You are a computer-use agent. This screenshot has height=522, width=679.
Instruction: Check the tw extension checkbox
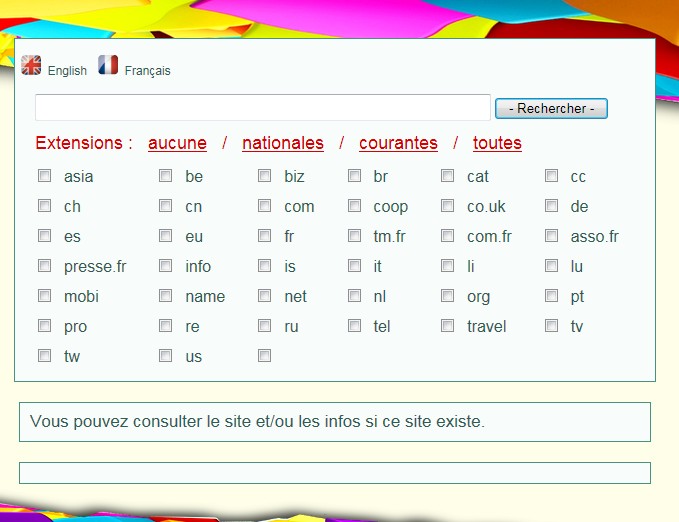click(44, 356)
